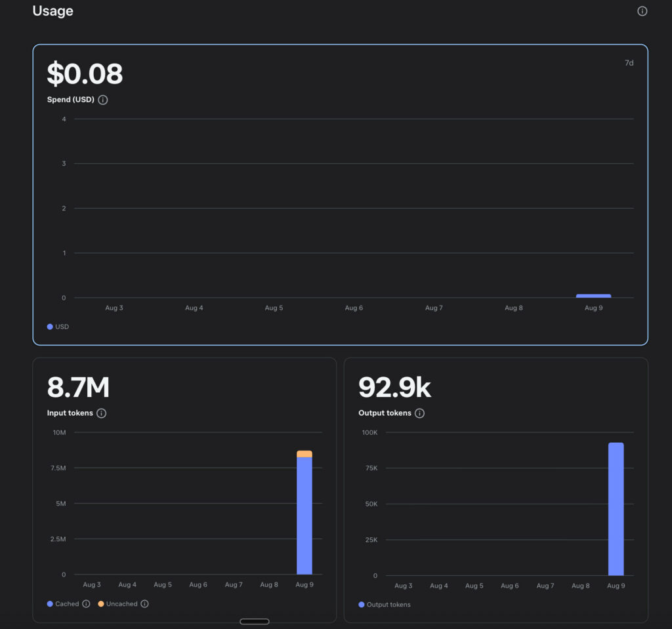The width and height of the screenshot is (672, 629).
Task: Show info for Uncached legend
Action: click(144, 603)
